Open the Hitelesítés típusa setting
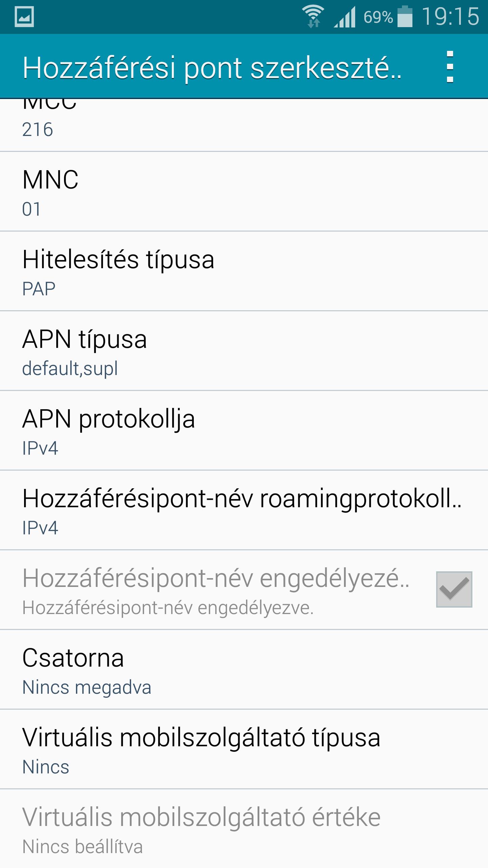Image resolution: width=488 pixels, height=868 pixels. 244,271
